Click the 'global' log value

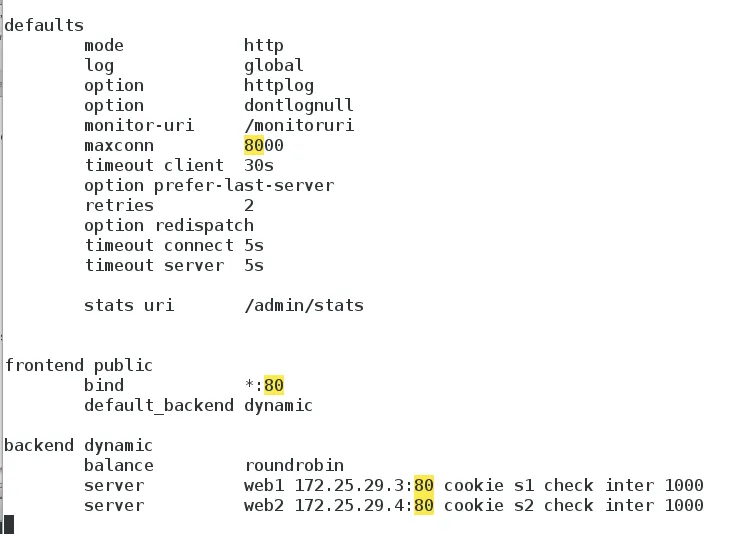pos(273,65)
